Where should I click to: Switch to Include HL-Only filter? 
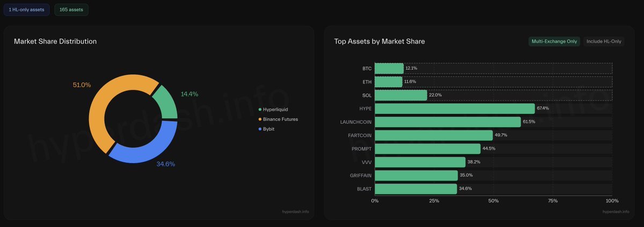[x=604, y=41]
